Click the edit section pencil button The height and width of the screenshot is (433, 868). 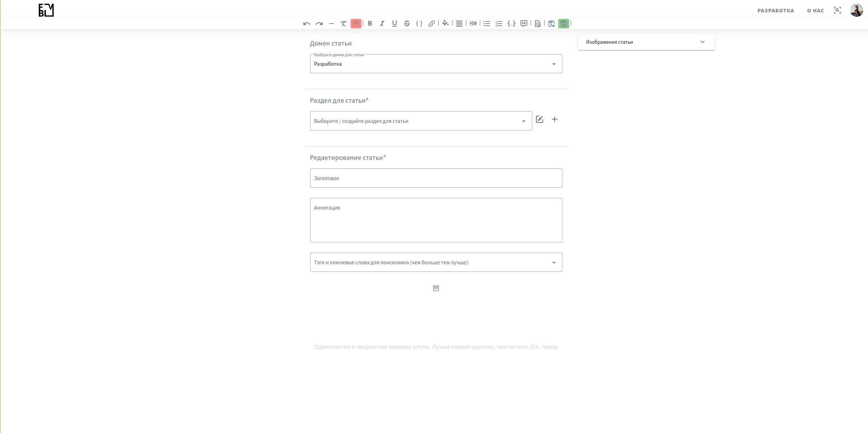pyautogui.click(x=539, y=119)
